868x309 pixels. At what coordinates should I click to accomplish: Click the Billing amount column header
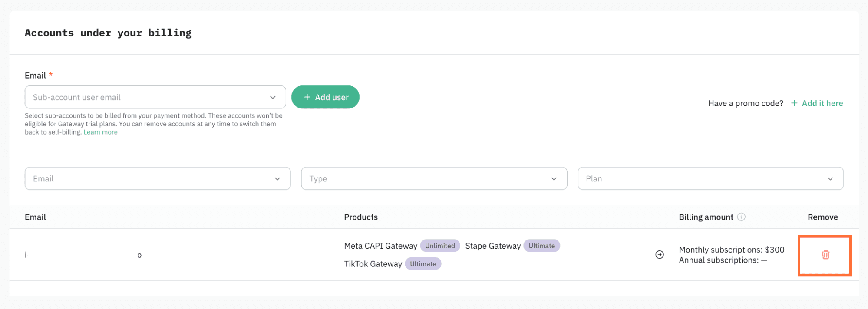[706, 217]
